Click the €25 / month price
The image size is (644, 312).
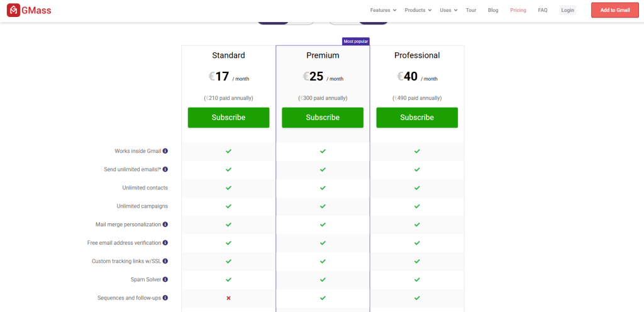(323, 77)
